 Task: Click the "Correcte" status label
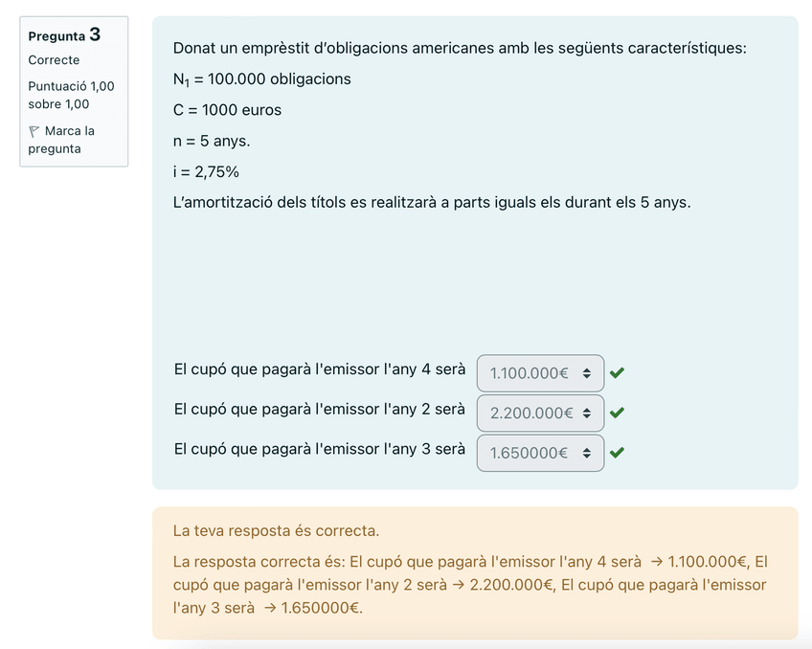(54, 60)
